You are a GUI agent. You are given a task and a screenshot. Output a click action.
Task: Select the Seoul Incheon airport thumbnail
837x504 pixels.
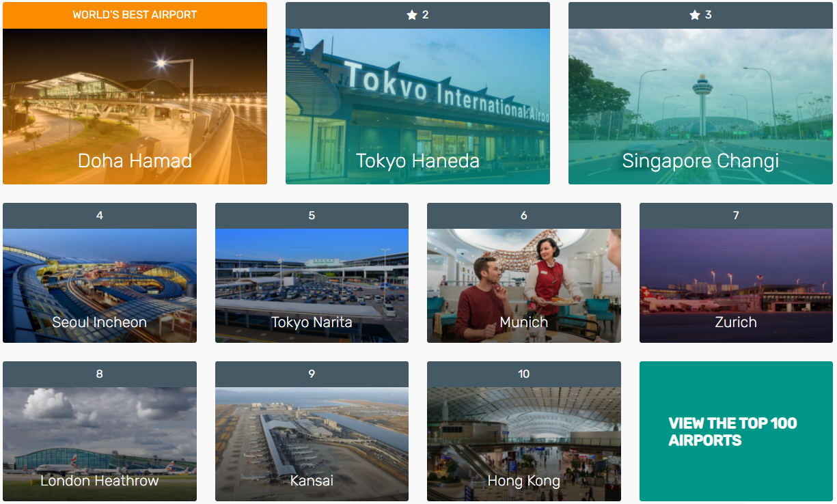100,285
